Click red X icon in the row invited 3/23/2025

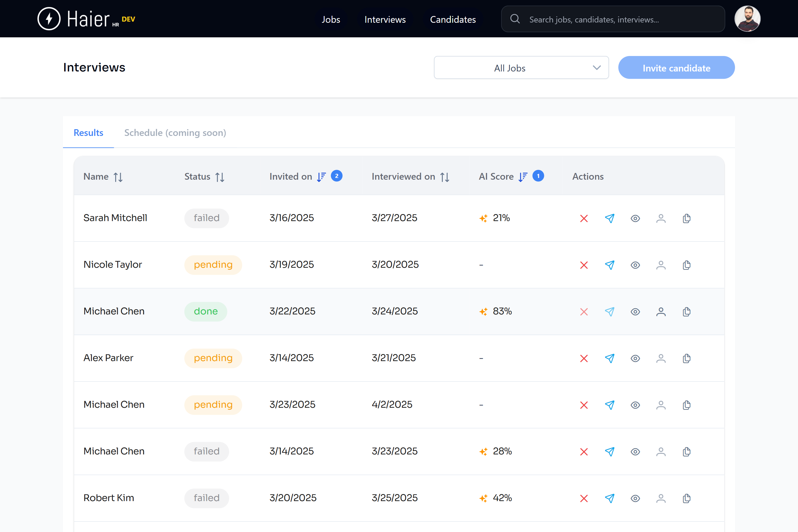click(x=584, y=405)
